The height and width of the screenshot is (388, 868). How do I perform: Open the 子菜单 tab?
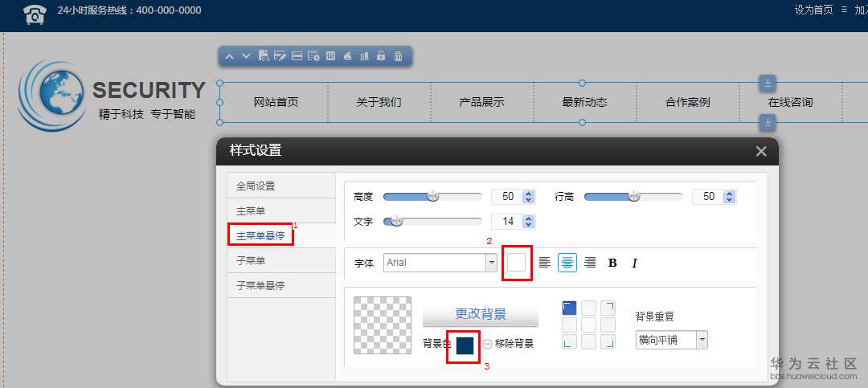(282, 261)
